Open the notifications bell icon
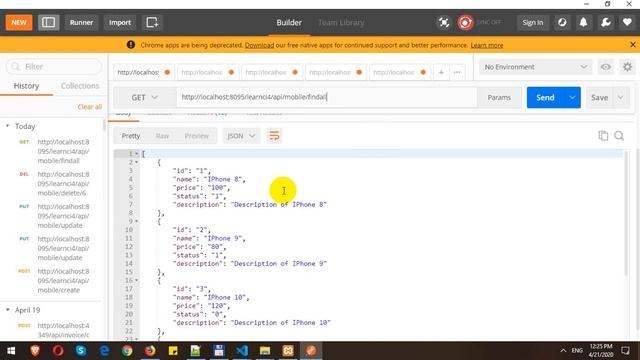This screenshot has height=360, width=640. 584,22
